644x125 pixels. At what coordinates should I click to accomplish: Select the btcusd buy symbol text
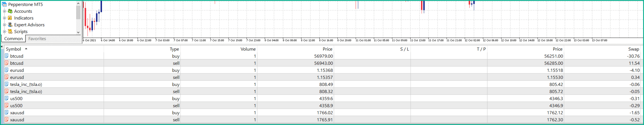pos(17,56)
